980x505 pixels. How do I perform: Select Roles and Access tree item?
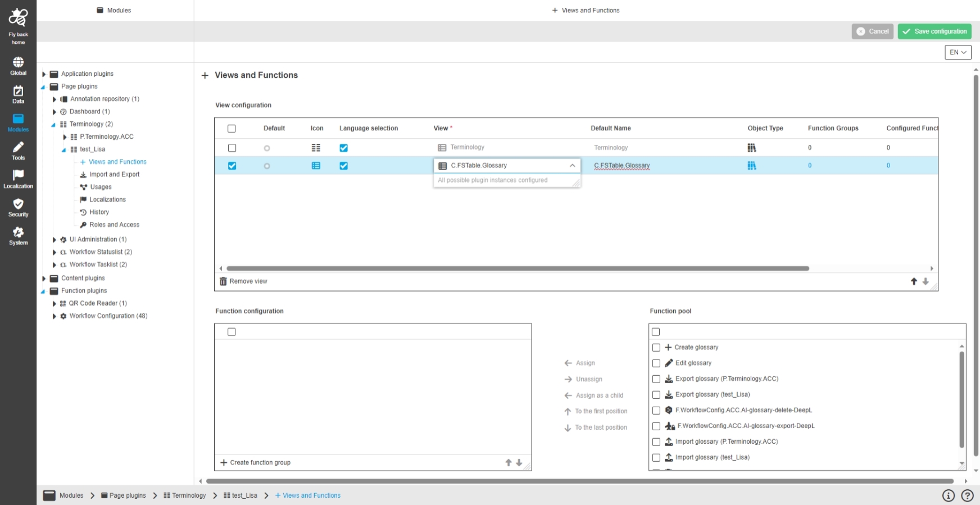click(114, 225)
